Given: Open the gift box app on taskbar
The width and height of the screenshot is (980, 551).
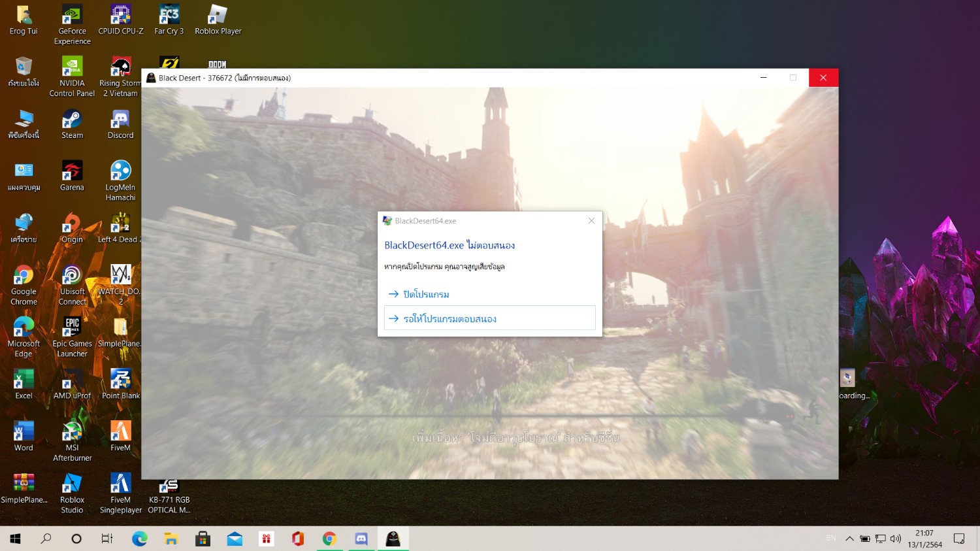Looking at the screenshot, I should (266, 539).
